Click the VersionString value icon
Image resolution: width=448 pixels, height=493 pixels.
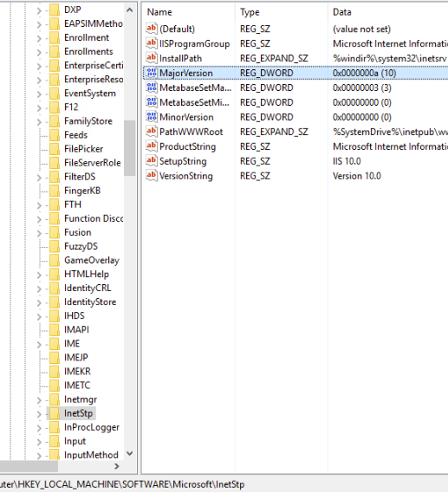click(152, 176)
